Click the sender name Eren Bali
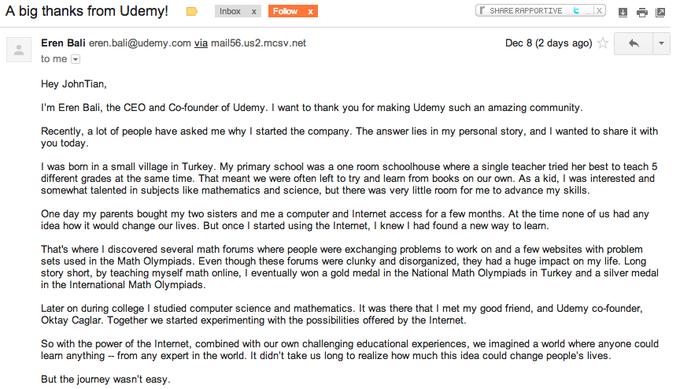680x389 pixels. pos(63,43)
